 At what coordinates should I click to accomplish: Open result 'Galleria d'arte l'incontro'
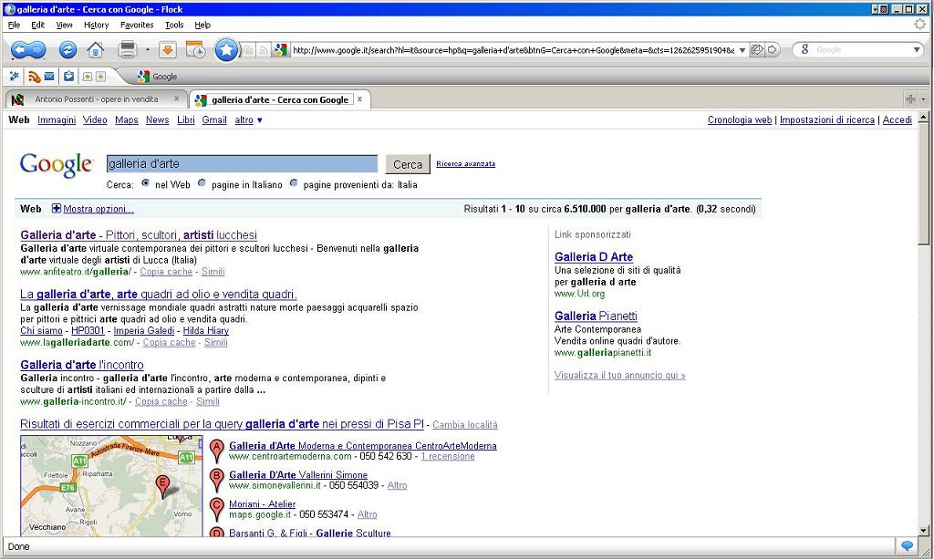coord(82,365)
